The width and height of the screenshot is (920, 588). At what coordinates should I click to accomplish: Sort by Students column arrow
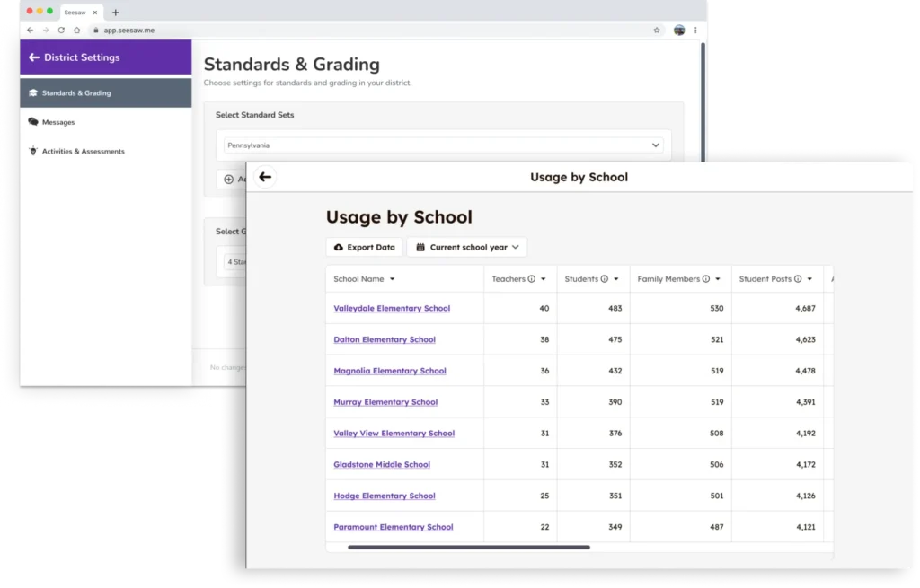[x=616, y=279]
